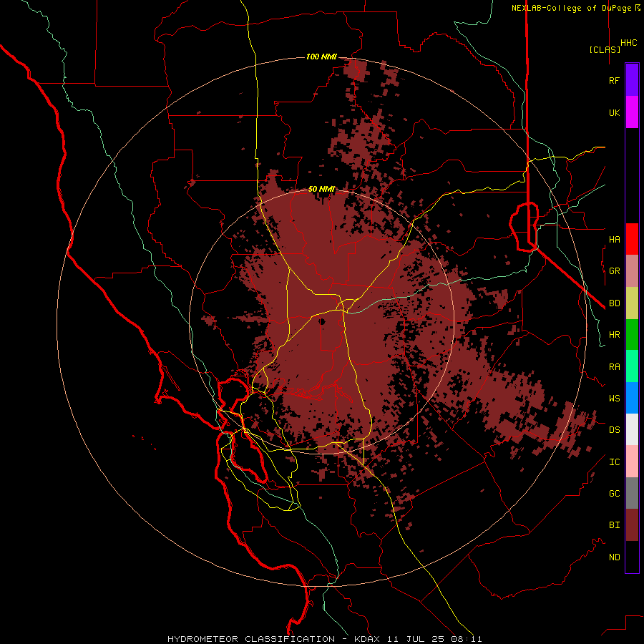
Task: Click the HYDROMETEOR CLASSIFICATION title text
Action: pos(251,639)
